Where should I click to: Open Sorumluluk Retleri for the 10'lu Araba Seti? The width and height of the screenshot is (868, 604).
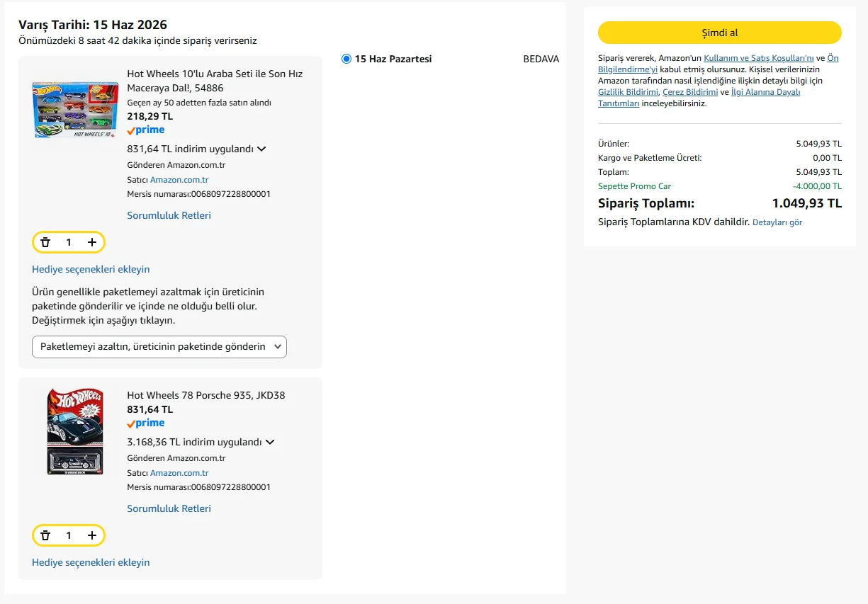pos(169,215)
